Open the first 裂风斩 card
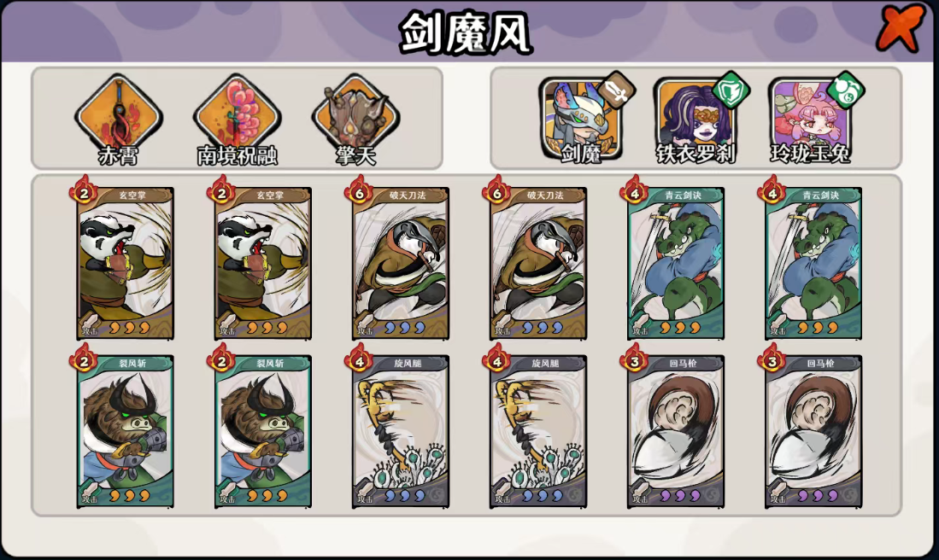This screenshot has width=939, height=560. (125, 431)
